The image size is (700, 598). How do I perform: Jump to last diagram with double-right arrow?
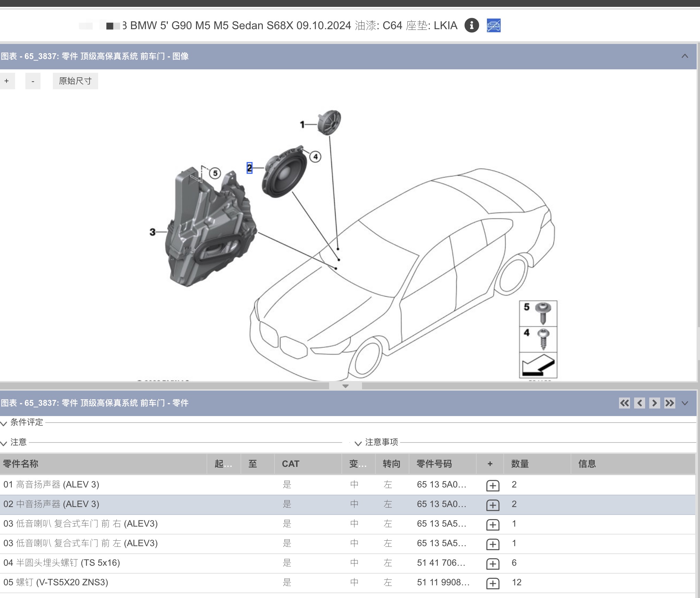tap(669, 403)
